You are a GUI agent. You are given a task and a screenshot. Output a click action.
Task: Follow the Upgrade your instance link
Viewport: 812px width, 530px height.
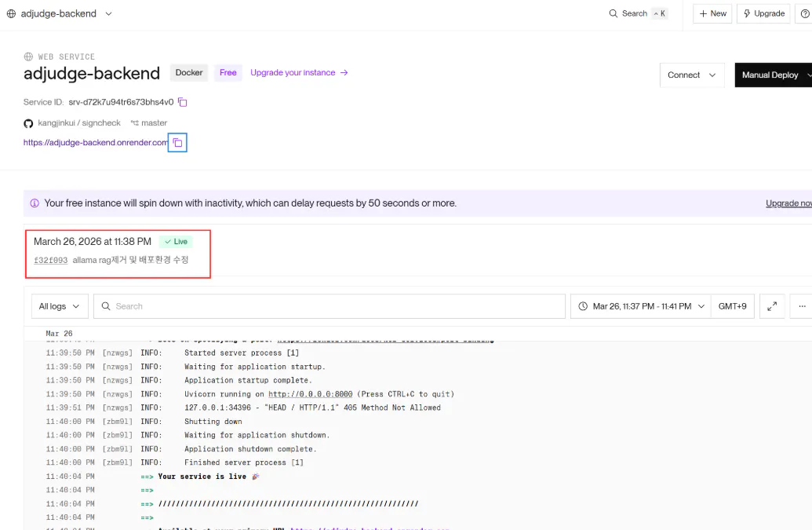click(x=299, y=72)
